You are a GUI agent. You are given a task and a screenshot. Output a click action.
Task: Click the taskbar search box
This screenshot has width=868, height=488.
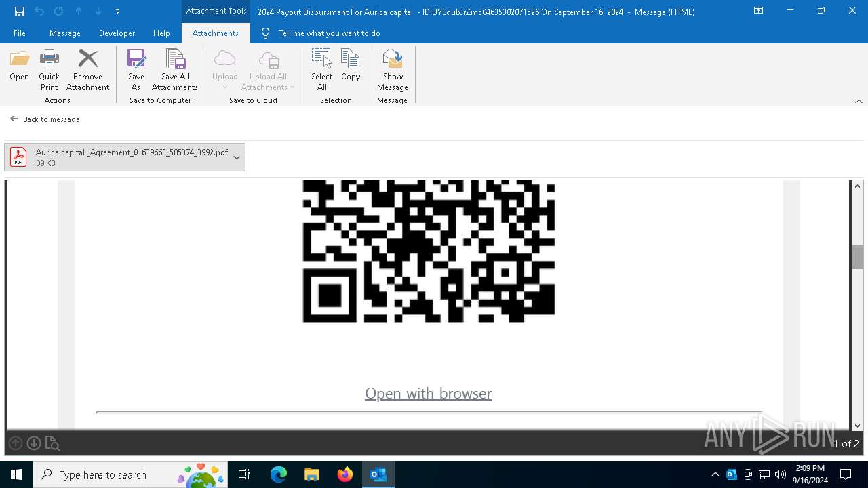[x=132, y=474]
